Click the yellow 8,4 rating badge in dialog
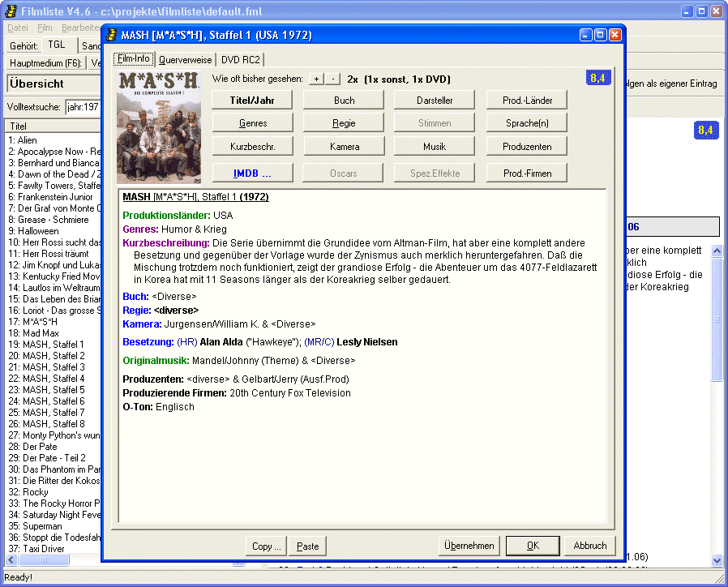This screenshot has width=728, height=587. 598,78
